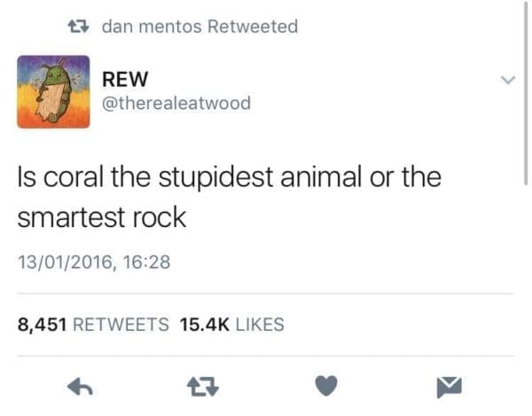Click the tweet timestamp 13/01/2016, 16:28
This screenshot has height=416, width=532.
94,262
